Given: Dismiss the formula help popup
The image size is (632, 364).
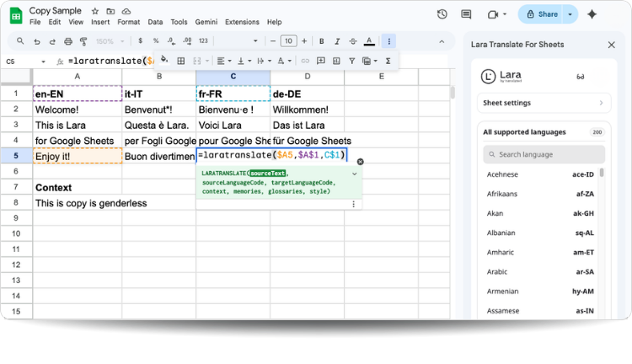Looking at the screenshot, I should [361, 162].
